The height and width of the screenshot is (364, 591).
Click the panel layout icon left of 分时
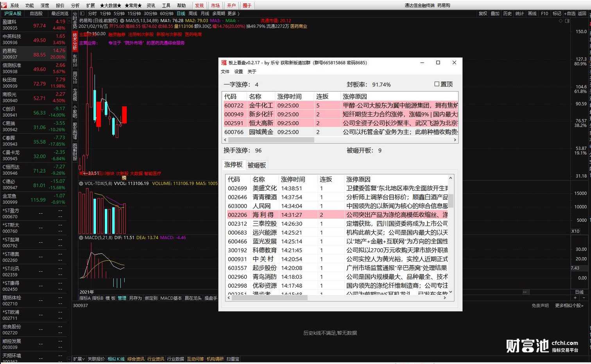coord(82,13)
